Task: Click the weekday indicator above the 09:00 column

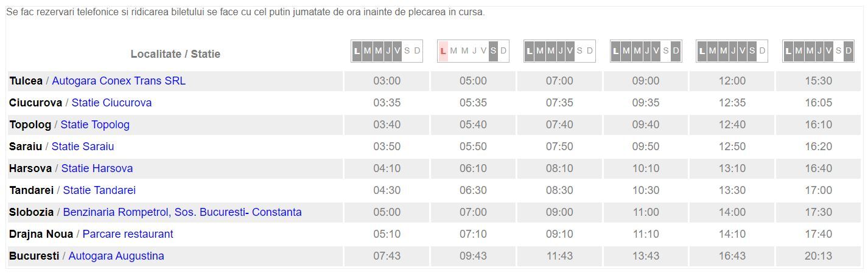Action: tap(646, 51)
